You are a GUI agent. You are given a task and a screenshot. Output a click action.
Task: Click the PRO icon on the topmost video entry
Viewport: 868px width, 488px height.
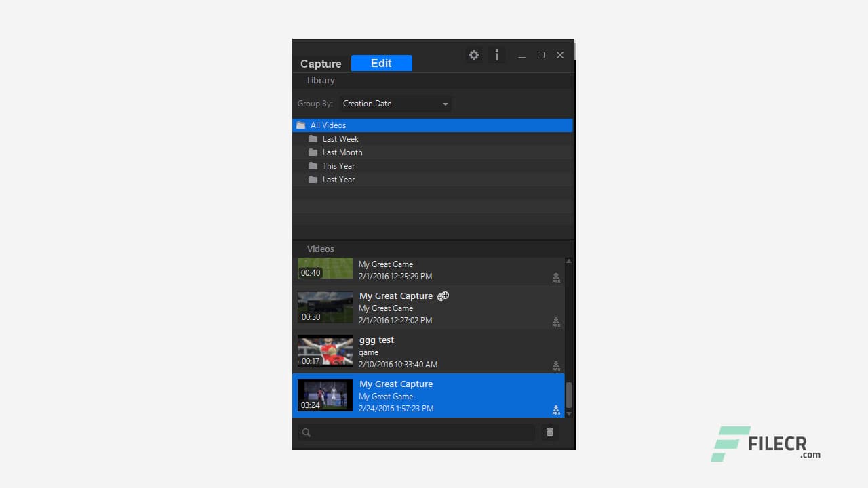[556, 277]
